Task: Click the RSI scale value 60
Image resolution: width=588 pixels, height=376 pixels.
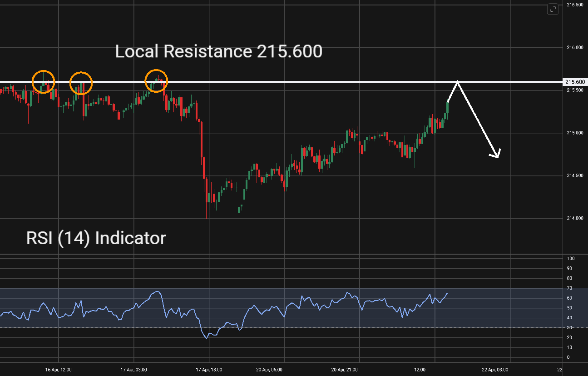Action: click(x=569, y=298)
